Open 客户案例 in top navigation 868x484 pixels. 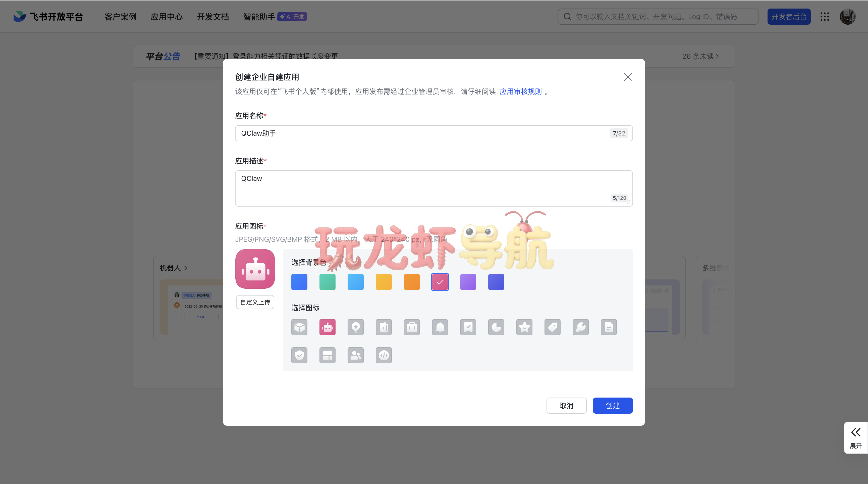pyautogui.click(x=120, y=17)
